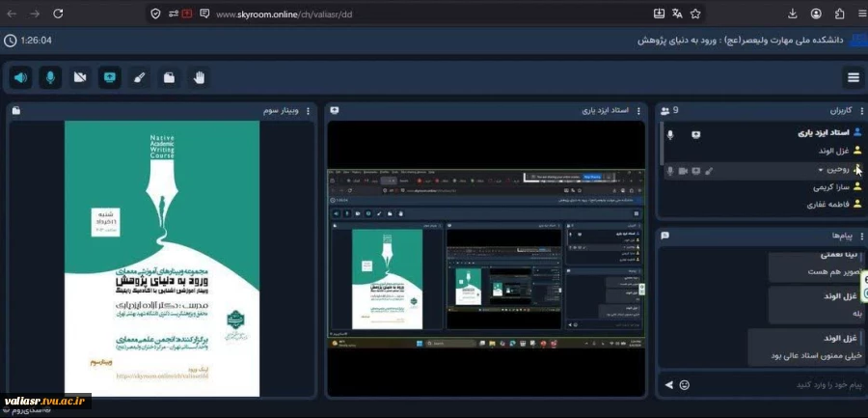Click the red blocked-sharing indicator icon
This screenshot has height=418, width=868.
186,14
